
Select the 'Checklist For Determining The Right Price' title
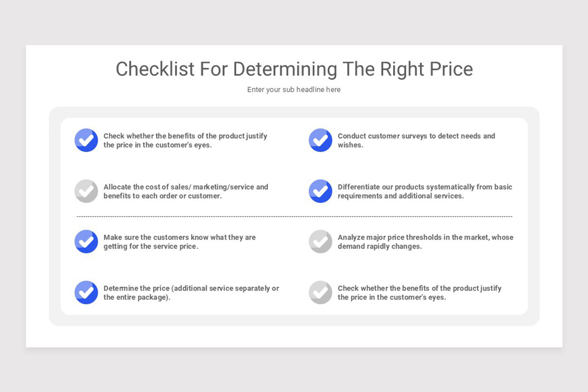(294, 69)
